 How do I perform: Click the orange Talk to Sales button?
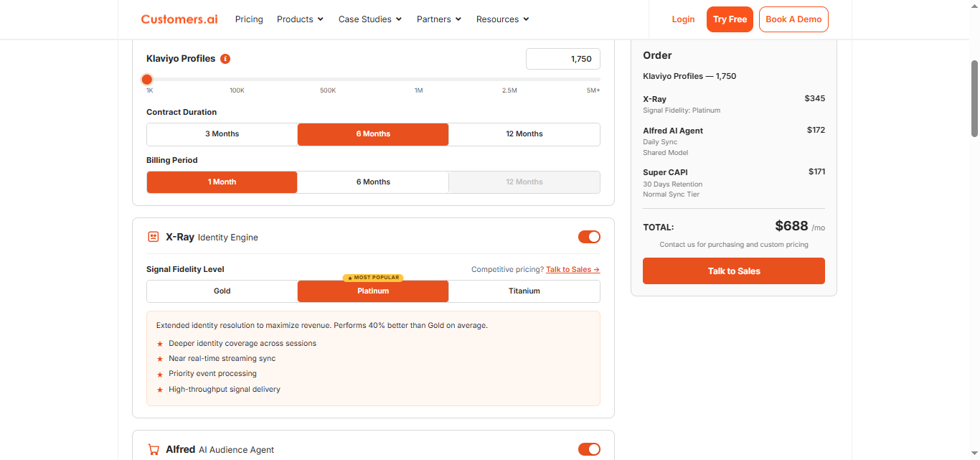click(x=734, y=271)
